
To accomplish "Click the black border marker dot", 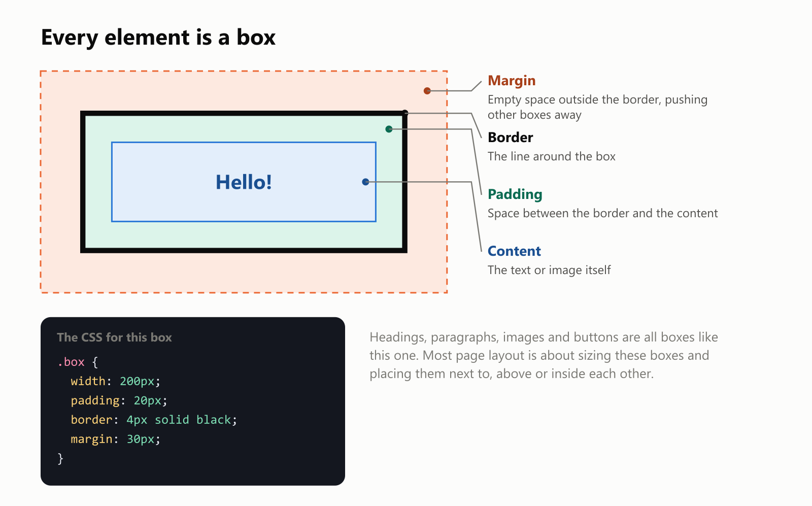I will [x=405, y=113].
